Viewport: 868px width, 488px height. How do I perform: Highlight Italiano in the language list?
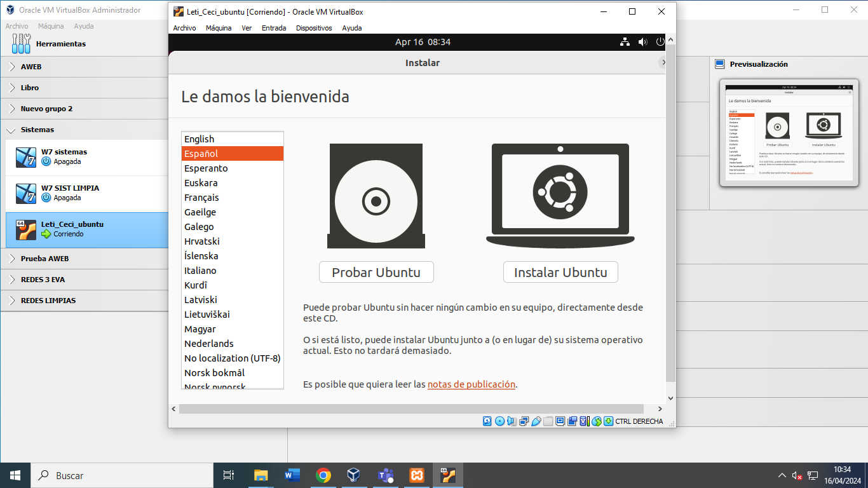coord(200,270)
